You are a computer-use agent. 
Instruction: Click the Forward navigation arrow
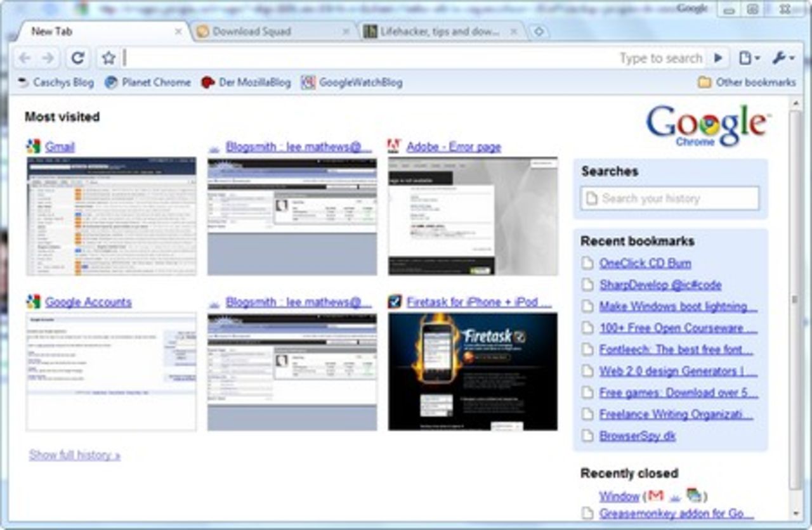pos(48,58)
